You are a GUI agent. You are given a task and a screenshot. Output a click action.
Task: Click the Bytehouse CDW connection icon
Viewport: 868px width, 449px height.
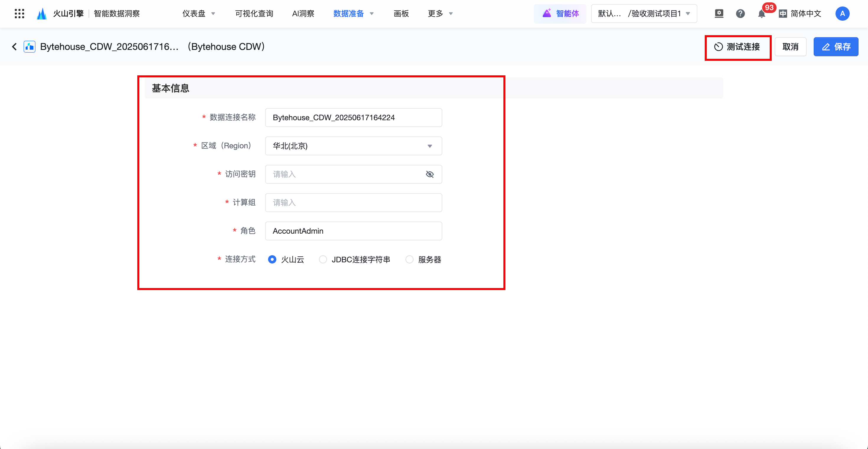tap(30, 46)
